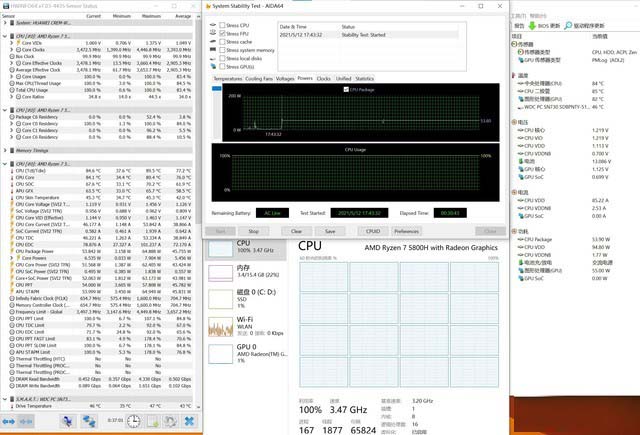
Task: Expand the Memory Timings group in HWiNFO
Action: 5,151
